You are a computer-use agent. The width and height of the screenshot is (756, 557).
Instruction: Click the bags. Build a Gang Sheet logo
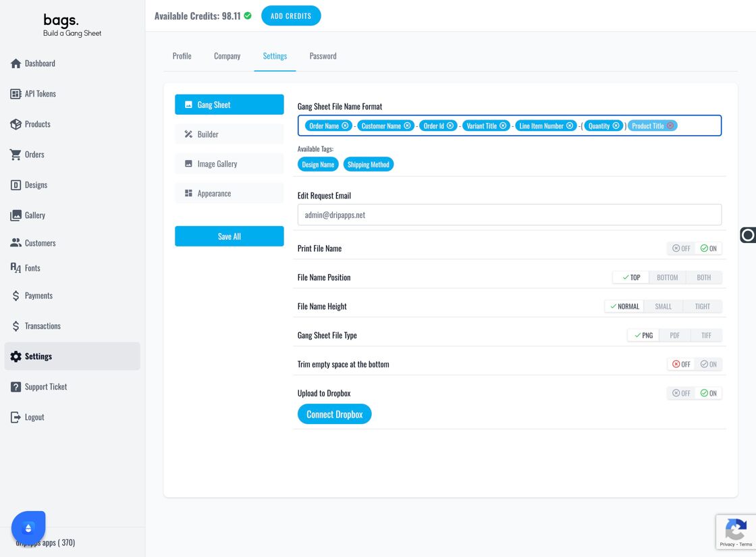click(x=72, y=25)
